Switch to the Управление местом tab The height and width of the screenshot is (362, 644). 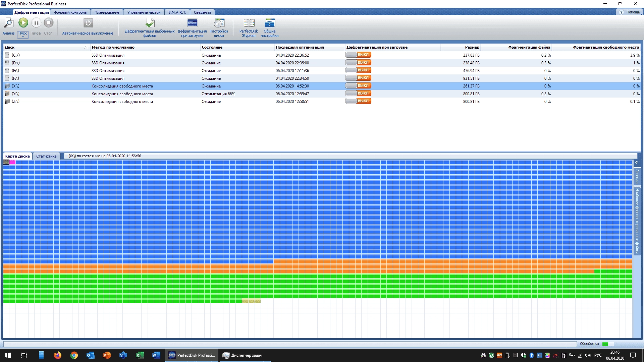[144, 12]
